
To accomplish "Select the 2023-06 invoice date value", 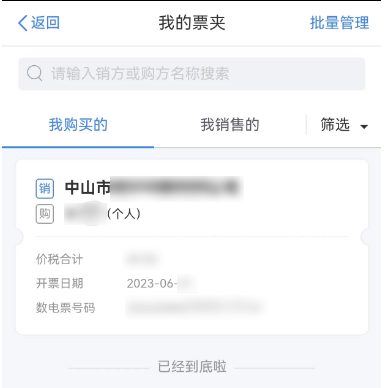I will coord(162,284).
